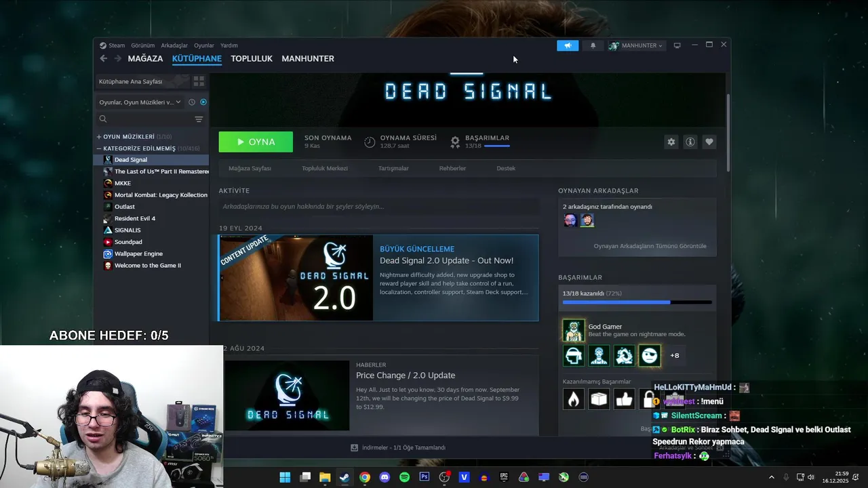Image resolution: width=868 pixels, height=488 pixels.
Task: Open Topluluk Merkezi link
Action: tap(325, 168)
